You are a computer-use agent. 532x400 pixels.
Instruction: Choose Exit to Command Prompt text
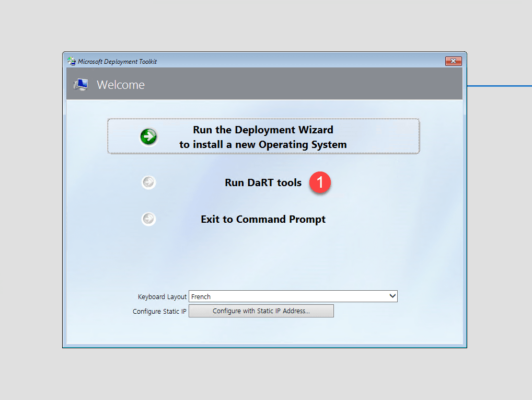coord(263,219)
